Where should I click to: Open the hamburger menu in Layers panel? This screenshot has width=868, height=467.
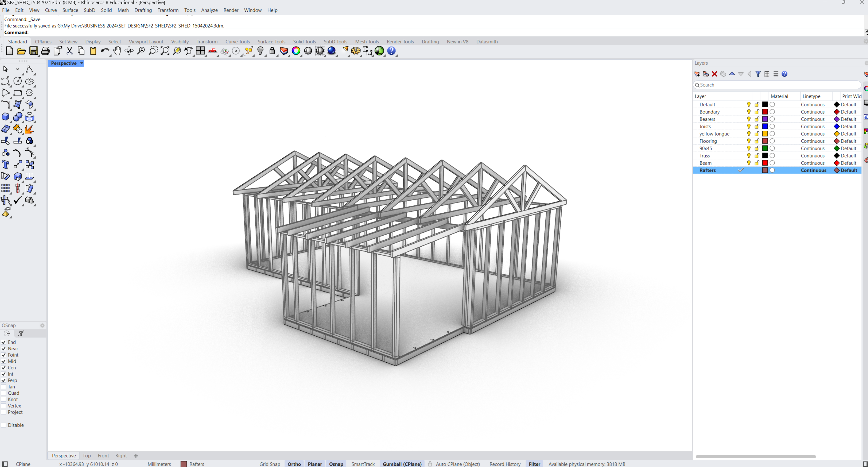[776, 74]
